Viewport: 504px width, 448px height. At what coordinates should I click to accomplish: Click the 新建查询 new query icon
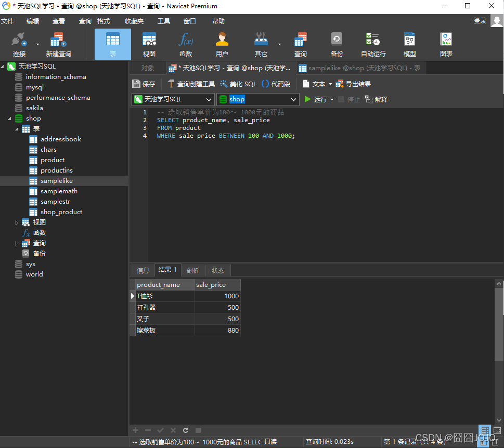point(58,44)
